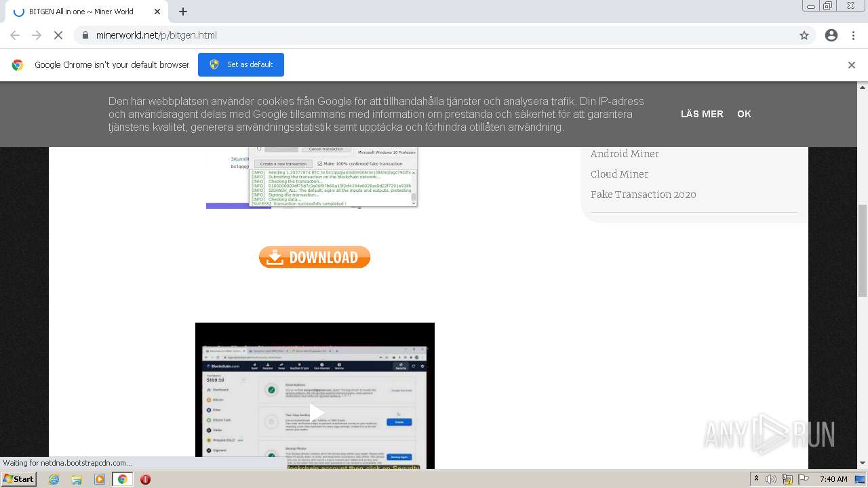Open Windows Explorer folder in taskbar

coord(77,479)
